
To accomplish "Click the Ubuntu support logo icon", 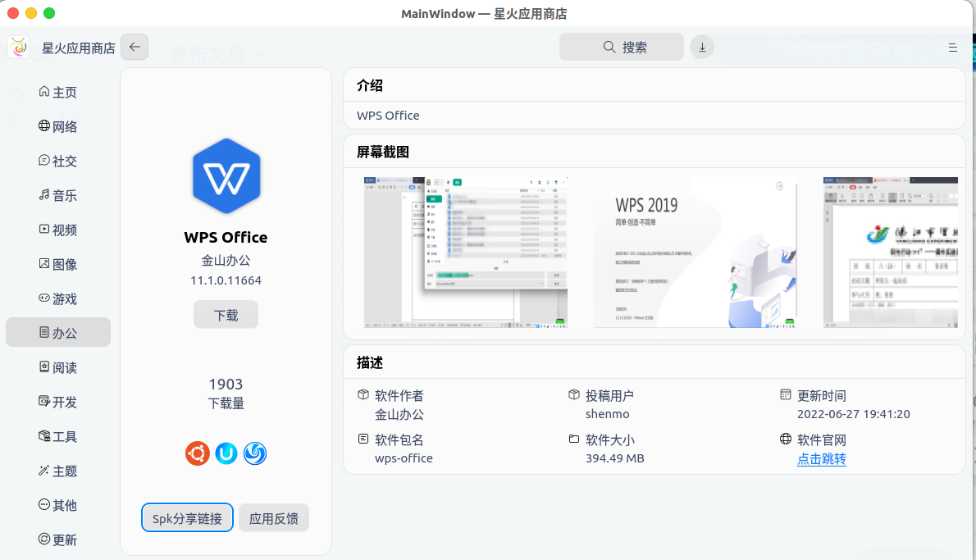I will [198, 453].
